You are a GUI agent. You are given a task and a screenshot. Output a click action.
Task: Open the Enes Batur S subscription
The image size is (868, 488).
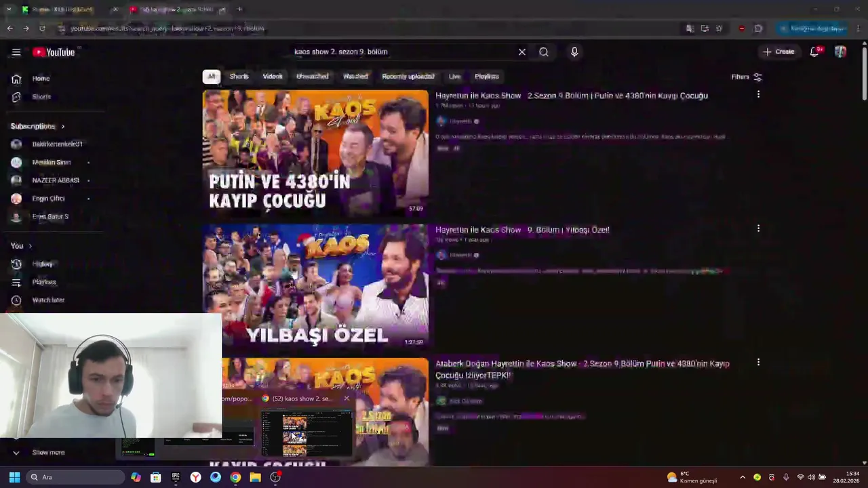(x=51, y=216)
